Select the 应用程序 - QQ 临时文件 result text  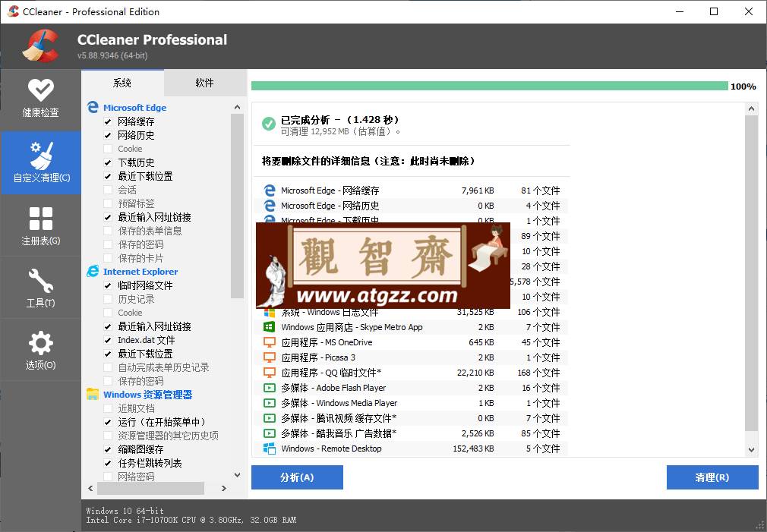(x=331, y=373)
